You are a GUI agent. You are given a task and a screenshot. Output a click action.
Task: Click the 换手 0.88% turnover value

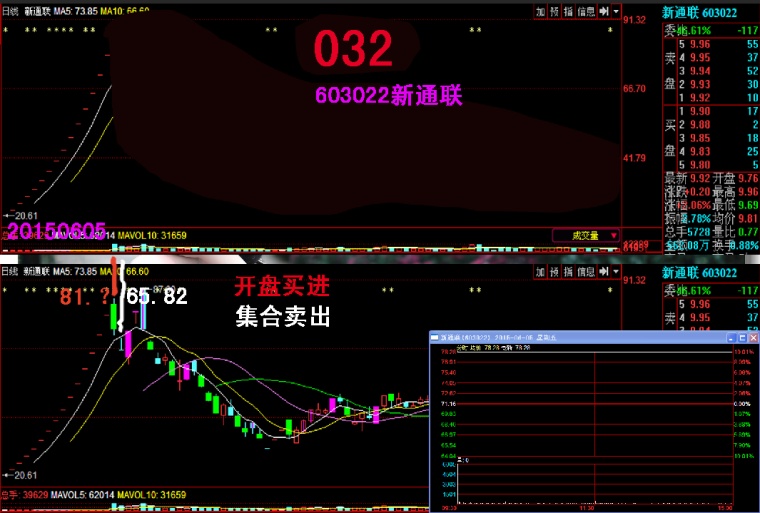[746, 245]
